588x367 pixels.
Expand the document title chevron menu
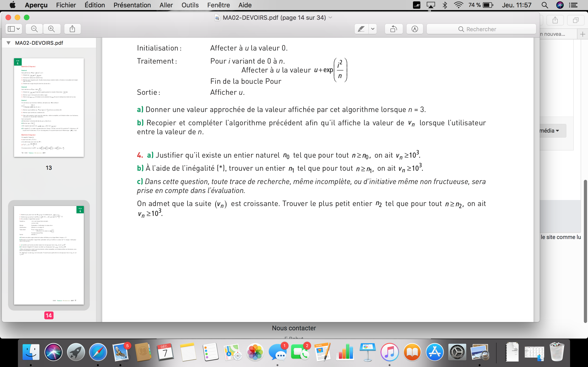tap(330, 17)
